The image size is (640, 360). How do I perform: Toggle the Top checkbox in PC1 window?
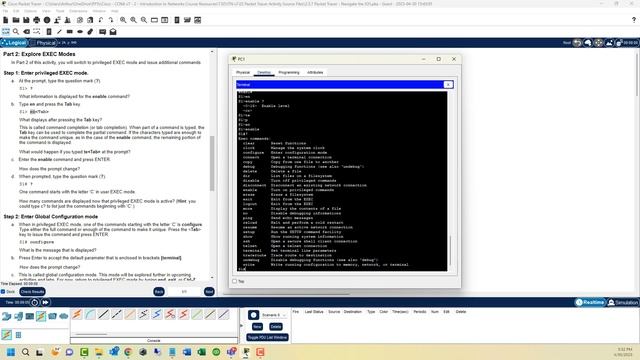[x=234, y=281]
